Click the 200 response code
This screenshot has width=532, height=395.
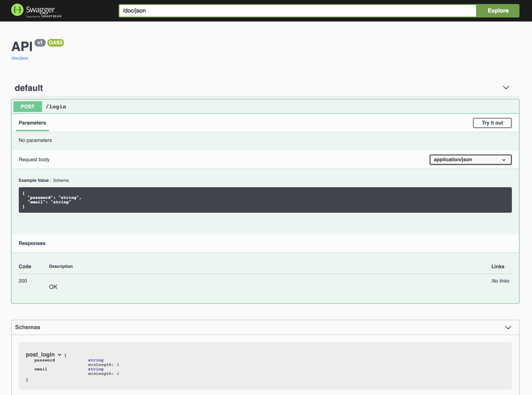(x=23, y=281)
